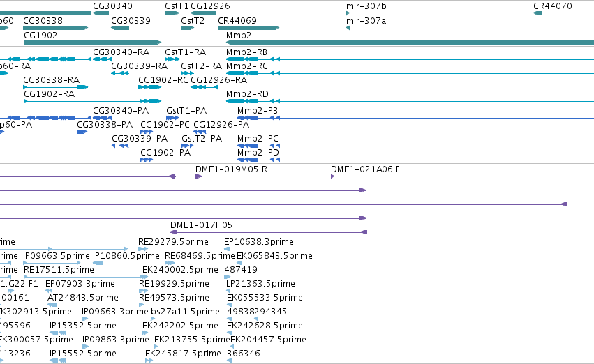The width and height of the screenshot is (594, 364).
Task: Select protein GstT2-PA label
Action: (x=202, y=139)
